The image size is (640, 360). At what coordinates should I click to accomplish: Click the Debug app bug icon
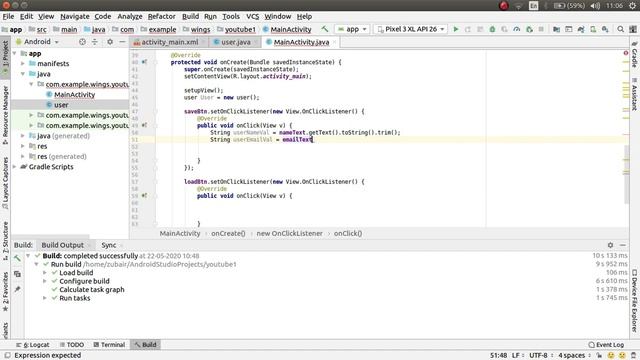[x=492, y=29]
